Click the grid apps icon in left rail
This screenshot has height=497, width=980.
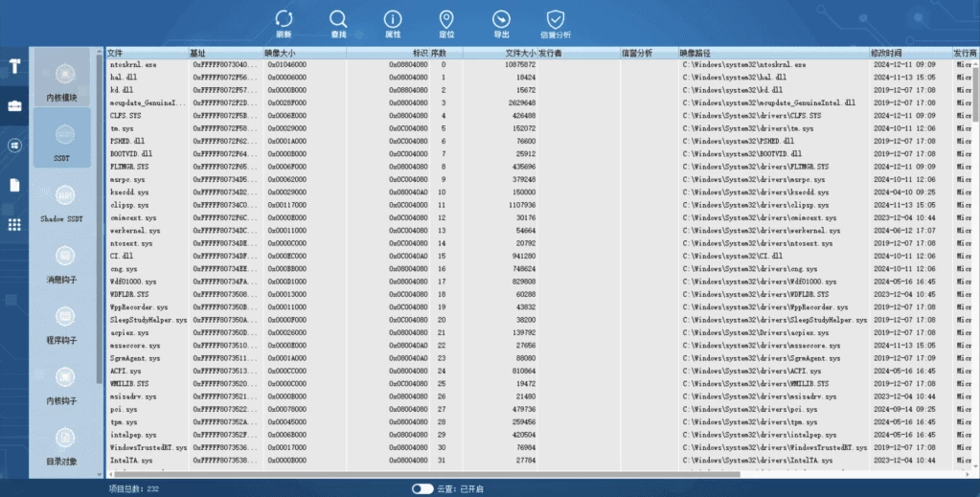14,224
